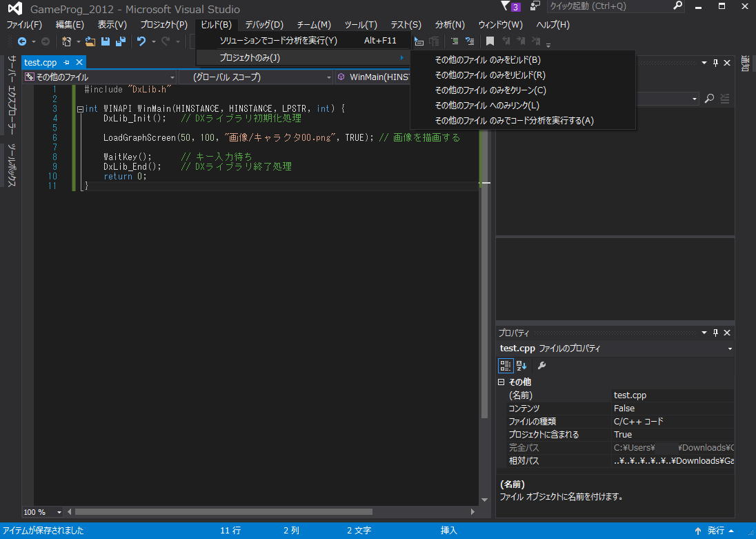Screen dimensions: 756x539
Task: Click the feedback icon beside Quick Launch
Action: [535, 7]
